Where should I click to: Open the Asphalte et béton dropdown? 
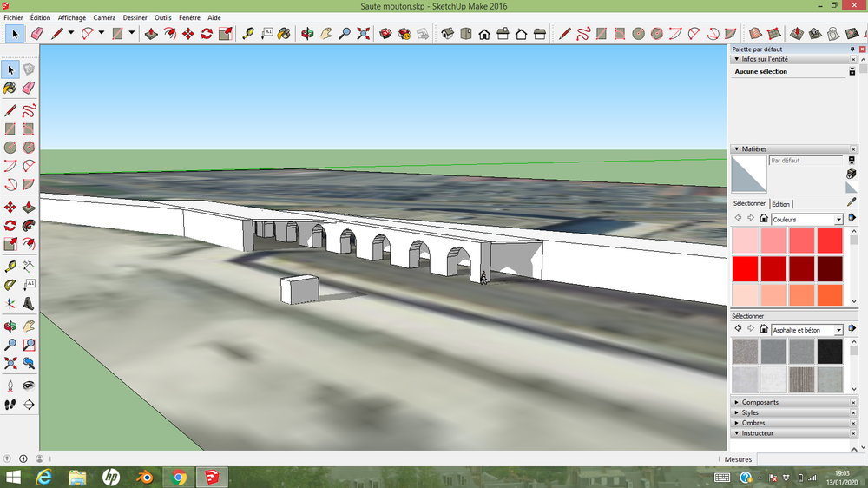838,330
